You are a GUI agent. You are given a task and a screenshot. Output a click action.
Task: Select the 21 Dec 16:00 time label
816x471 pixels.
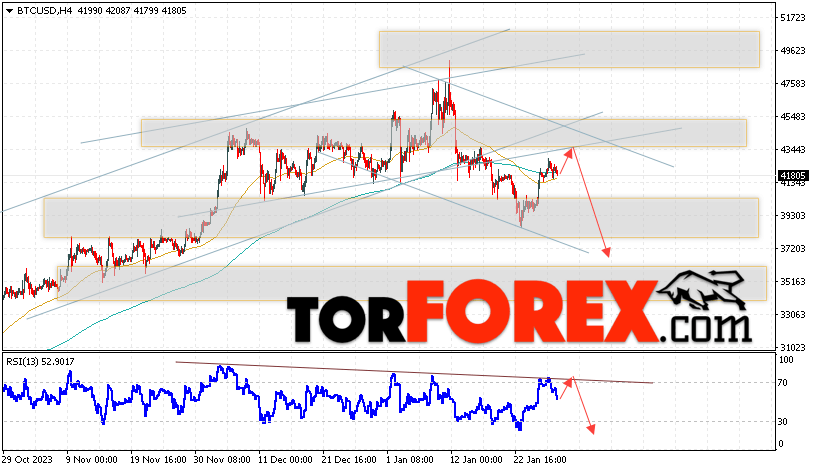(349, 460)
